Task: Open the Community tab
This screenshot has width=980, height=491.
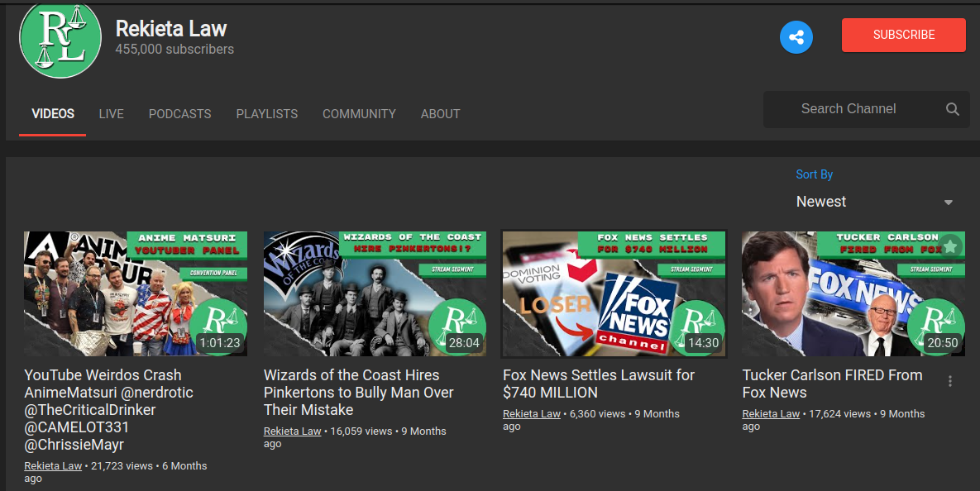Action: click(360, 114)
